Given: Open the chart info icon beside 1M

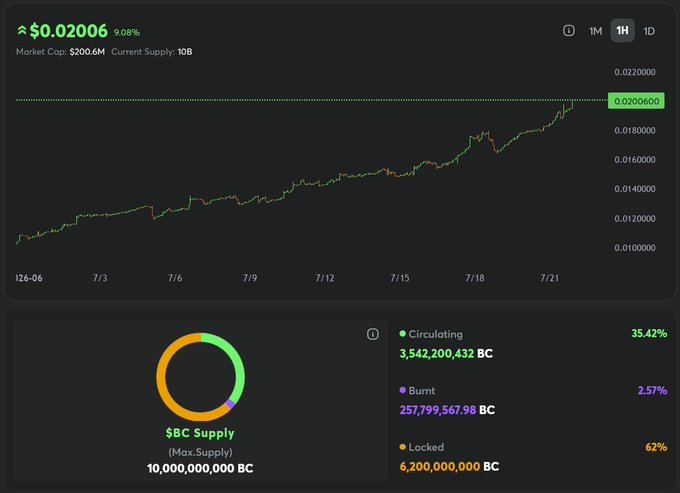Looking at the screenshot, I should (569, 30).
